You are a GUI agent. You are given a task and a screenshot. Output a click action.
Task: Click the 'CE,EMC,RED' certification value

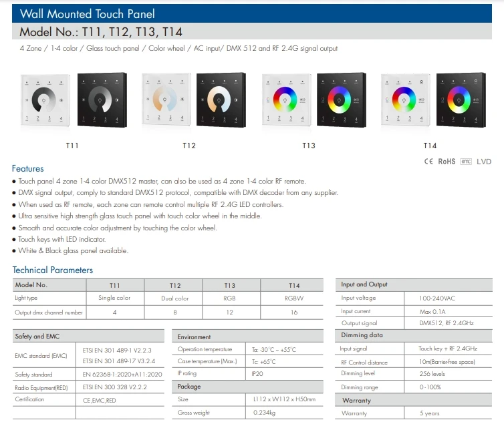(100, 401)
